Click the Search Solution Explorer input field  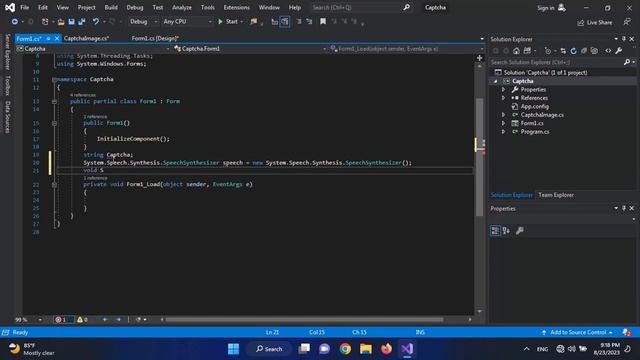click(x=556, y=62)
